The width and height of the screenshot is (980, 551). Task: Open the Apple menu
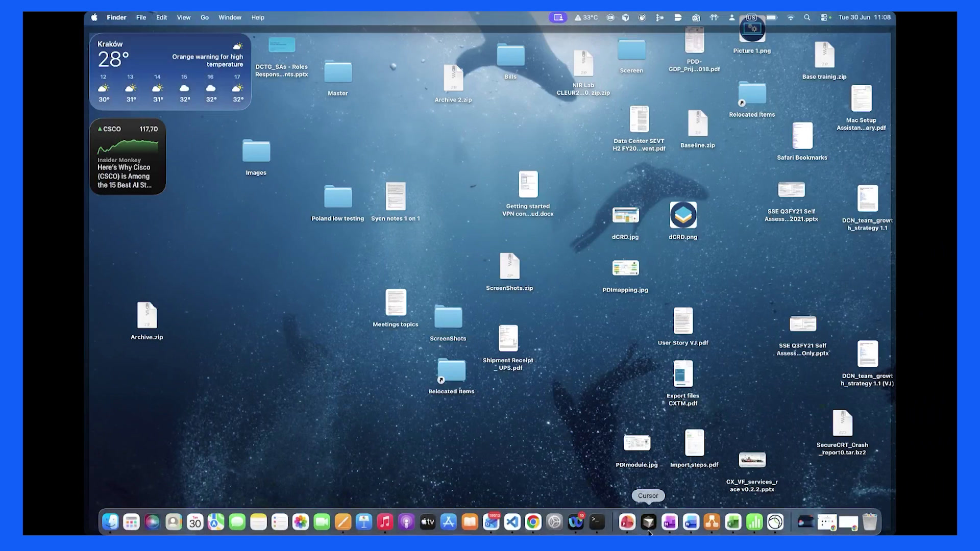[94, 17]
